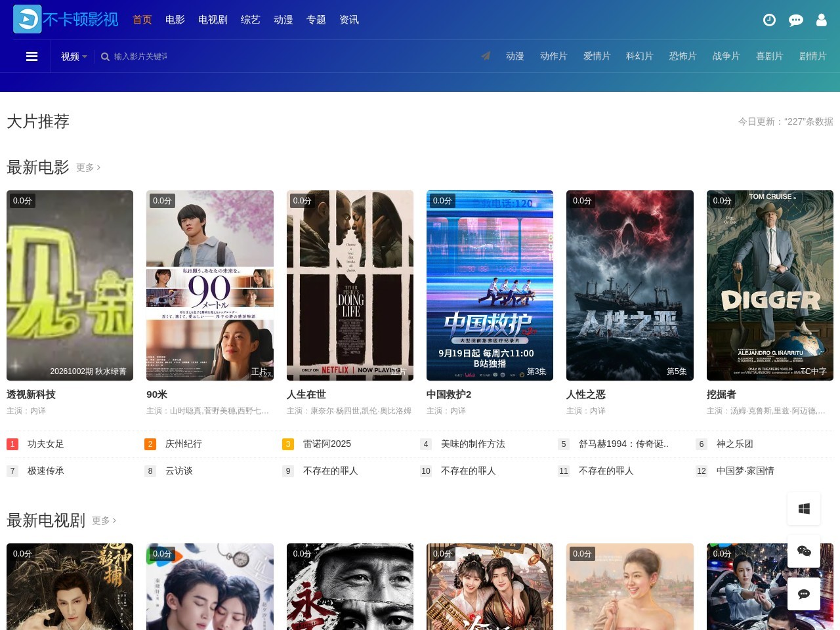This screenshot has width=840, height=630.
Task: Expand 更多 next to 最新电影
Action: click(x=88, y=168)
